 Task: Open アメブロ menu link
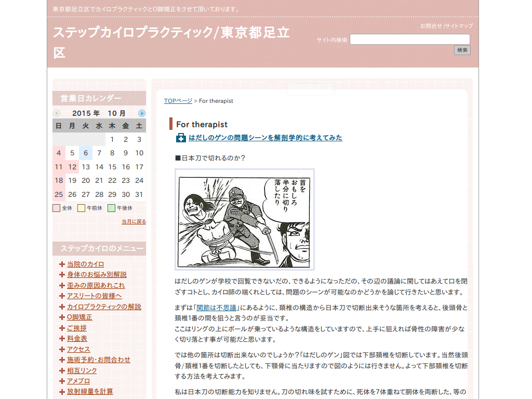click(78, 381)
